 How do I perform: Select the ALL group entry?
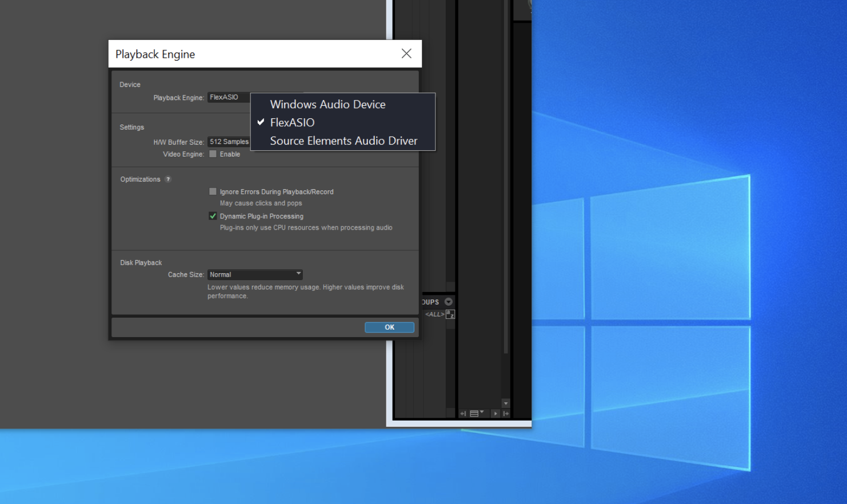pyautogui.click(x=434, y=314)
